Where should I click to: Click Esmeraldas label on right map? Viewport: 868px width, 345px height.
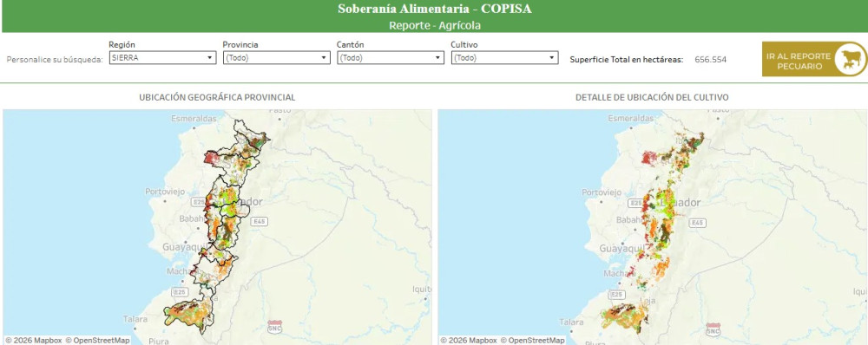630,118
